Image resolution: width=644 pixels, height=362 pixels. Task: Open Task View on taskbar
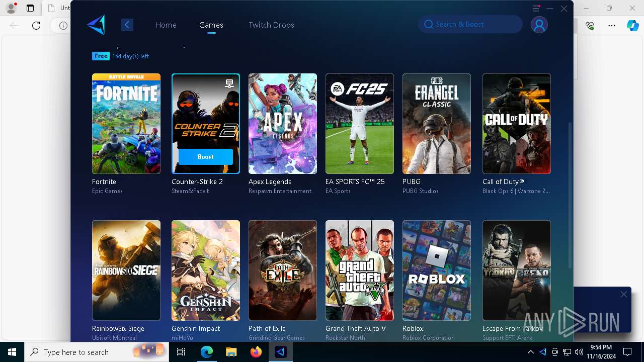[x=181, y=352]
